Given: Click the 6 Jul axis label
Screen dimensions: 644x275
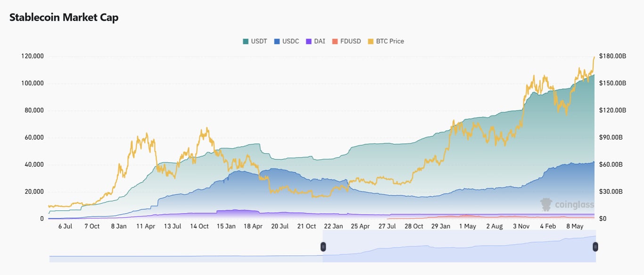Looking at the screenshot, I should (65, 226).
